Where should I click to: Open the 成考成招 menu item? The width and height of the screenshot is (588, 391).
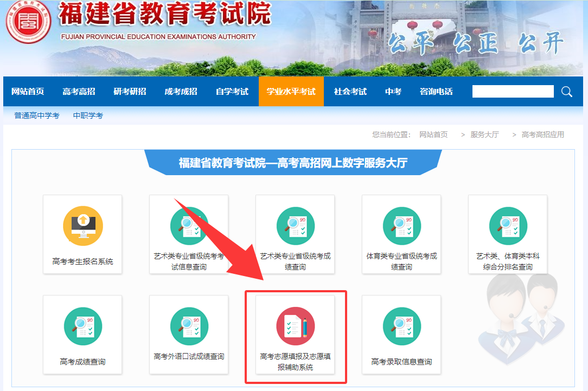(181, 92)
